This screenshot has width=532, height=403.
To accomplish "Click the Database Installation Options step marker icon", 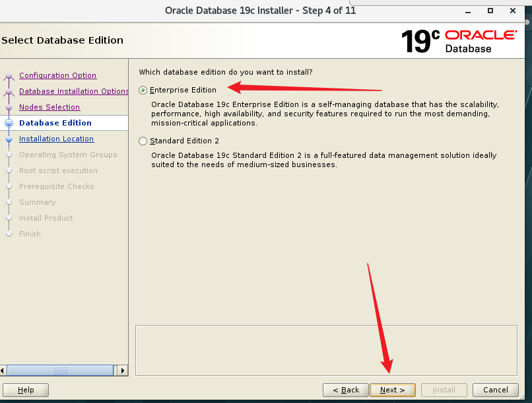I will (9, 92).
